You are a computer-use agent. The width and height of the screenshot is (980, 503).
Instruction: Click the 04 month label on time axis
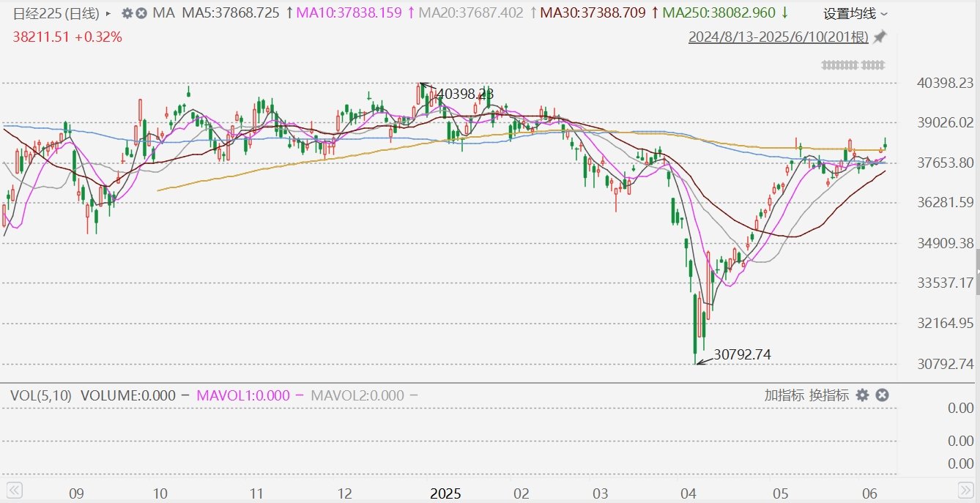689,493
